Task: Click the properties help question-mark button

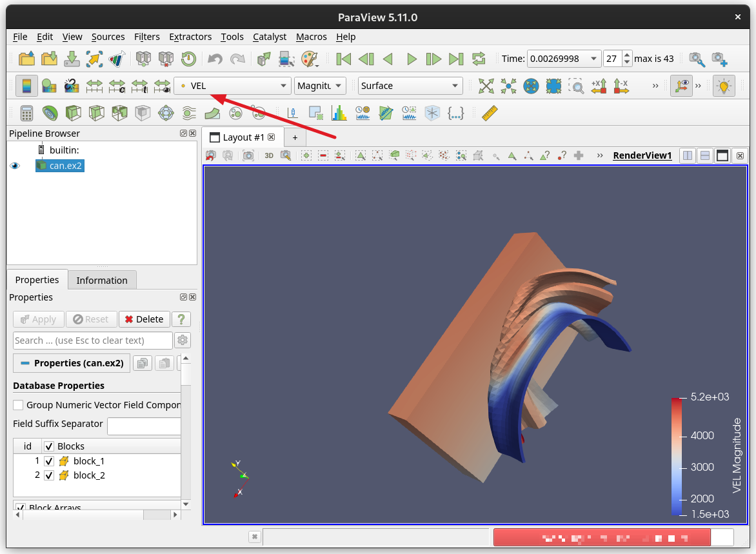Action: point(181,319)
